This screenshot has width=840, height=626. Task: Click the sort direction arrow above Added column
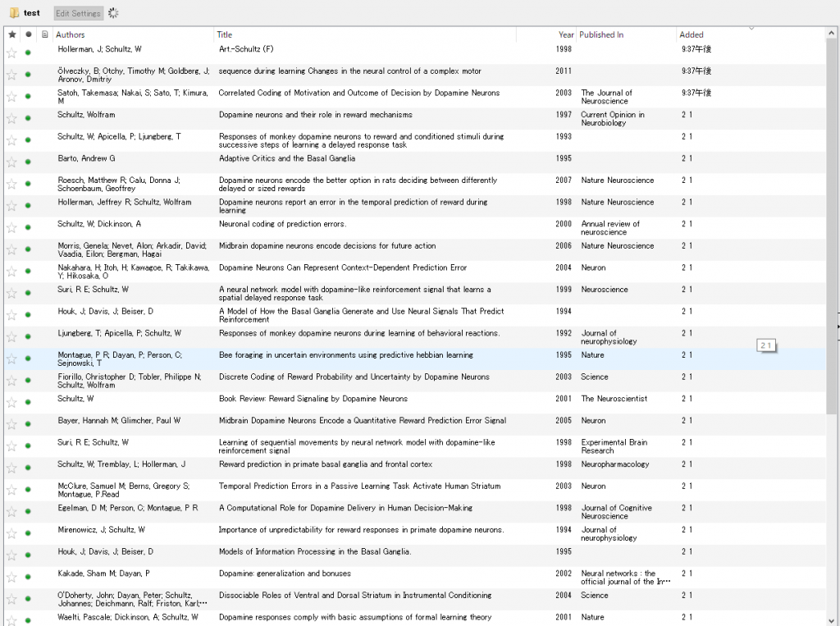pyautogui.click(x=751, y=28)
